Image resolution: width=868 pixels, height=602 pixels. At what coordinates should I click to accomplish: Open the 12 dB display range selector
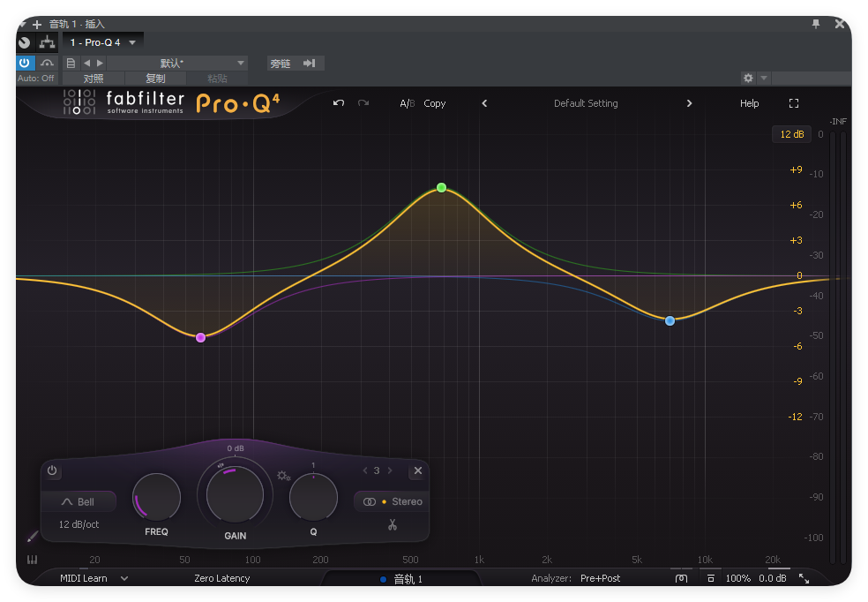(791, 134)
